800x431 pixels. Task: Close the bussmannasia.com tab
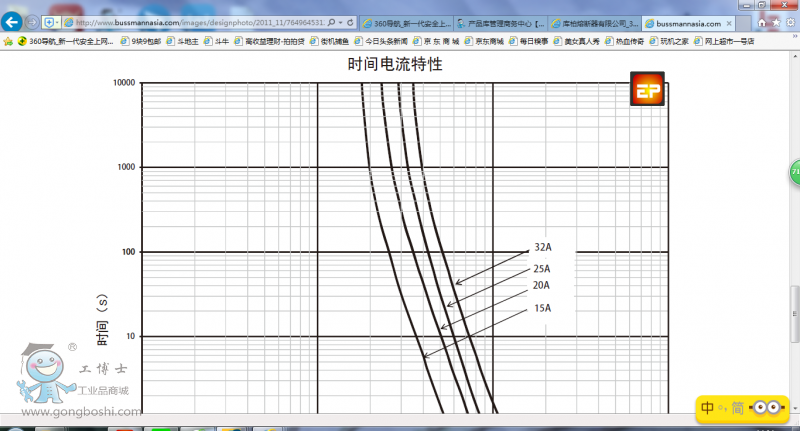pos(728,22)
